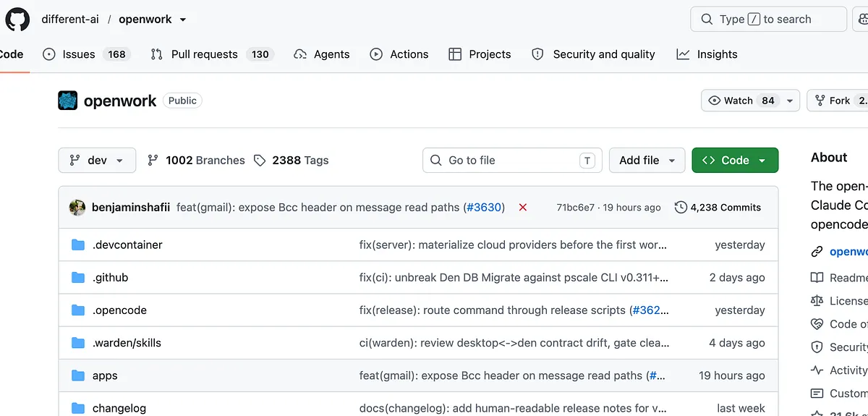Open the Issues tab
The width and height of the screenshot is (868, 416).
(86, 54)
